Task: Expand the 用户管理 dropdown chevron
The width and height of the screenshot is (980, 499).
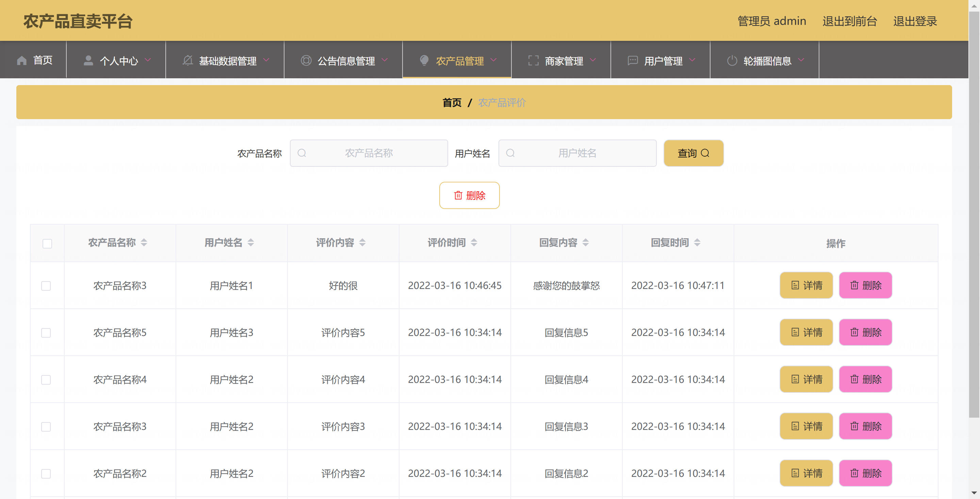Action: click(x=692, y=60)
